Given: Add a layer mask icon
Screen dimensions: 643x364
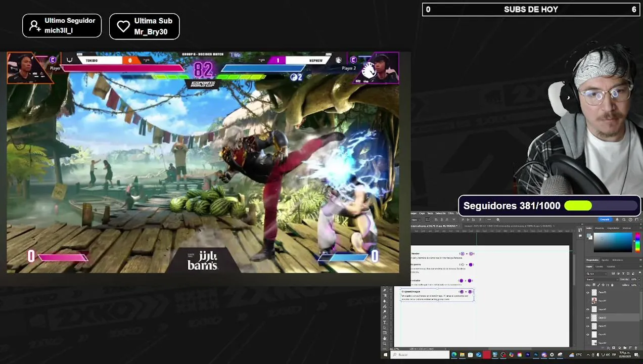Looking at the screenshot, I should click(614, 348).
